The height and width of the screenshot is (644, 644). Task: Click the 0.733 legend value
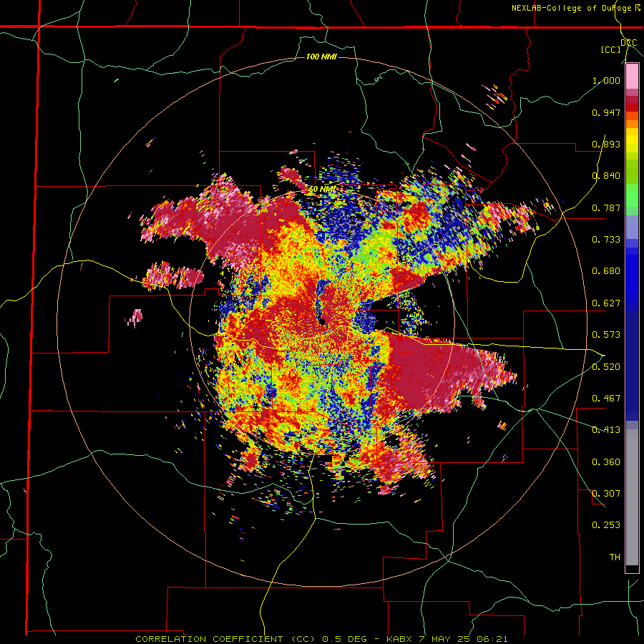[606, 240]
